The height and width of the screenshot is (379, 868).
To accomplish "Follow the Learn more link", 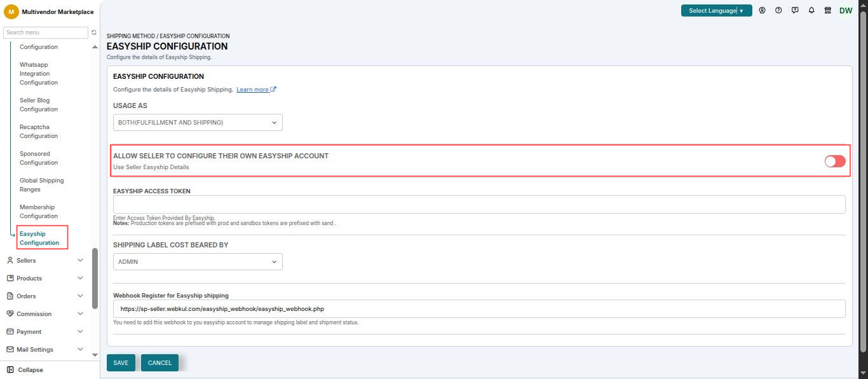I will [252, 90].
